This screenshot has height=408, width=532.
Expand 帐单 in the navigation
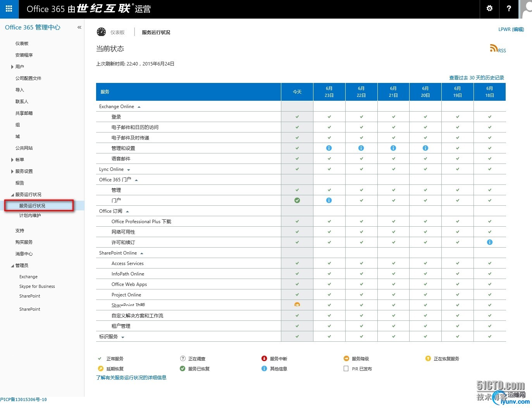pos(12,160)
